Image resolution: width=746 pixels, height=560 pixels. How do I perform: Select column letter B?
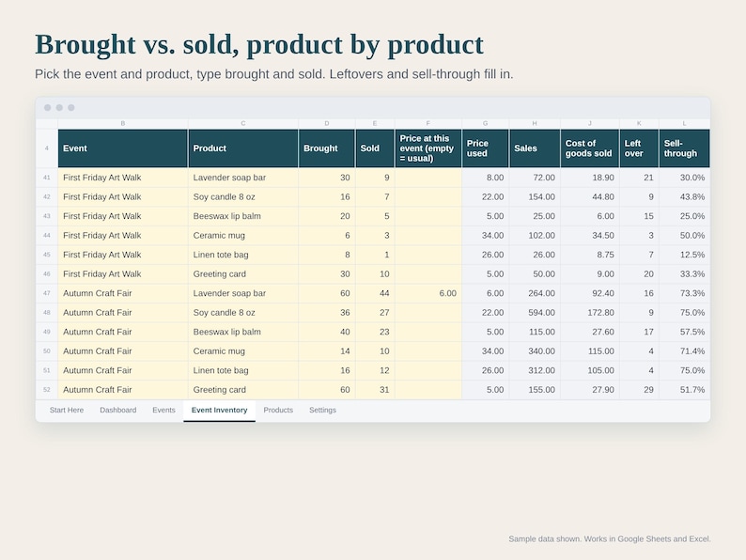click(x=123, y=124)
